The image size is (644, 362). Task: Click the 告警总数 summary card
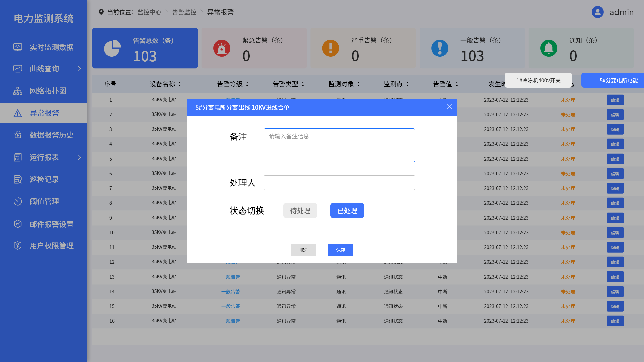point(145,48)
